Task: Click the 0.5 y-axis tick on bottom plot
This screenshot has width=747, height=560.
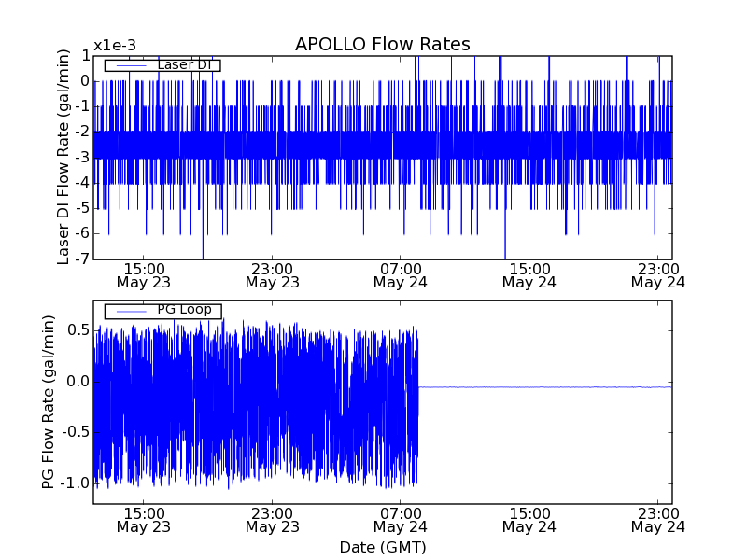Action: [x=77, y=330]
